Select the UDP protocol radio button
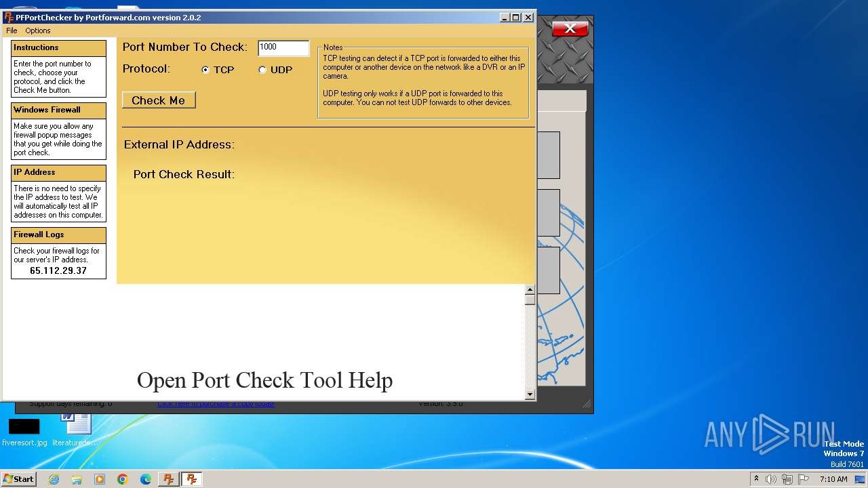This screenshot has width=868, height=488. [x=262, y=70]
